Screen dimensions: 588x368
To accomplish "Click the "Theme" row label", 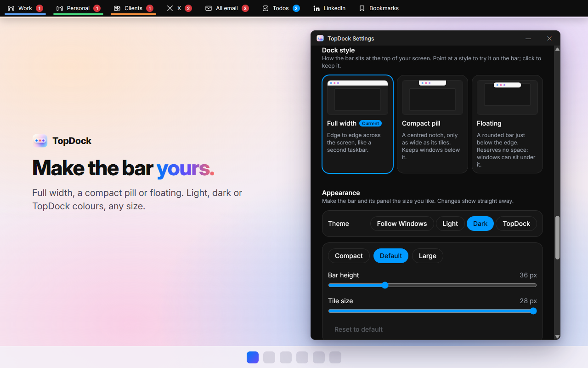I will pyautogui.click(x=339, y=224).
